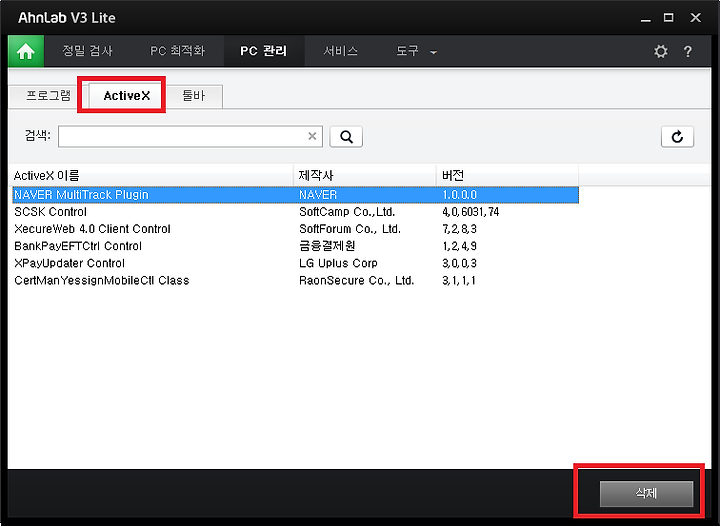
Task: Go to the green Home icon
Action: [x=26, y=51]
